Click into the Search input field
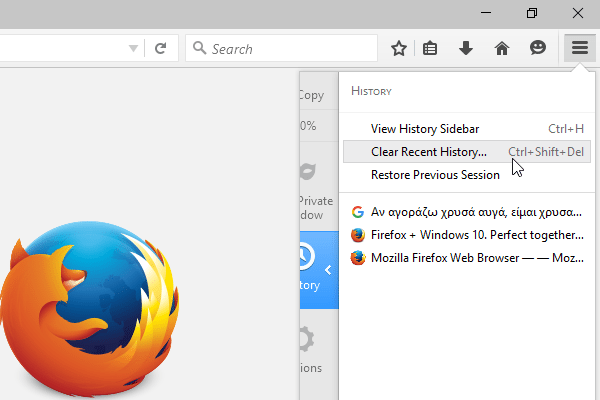Image resolution: width=600 pixels, height=400 pixels. coord(281,48)
